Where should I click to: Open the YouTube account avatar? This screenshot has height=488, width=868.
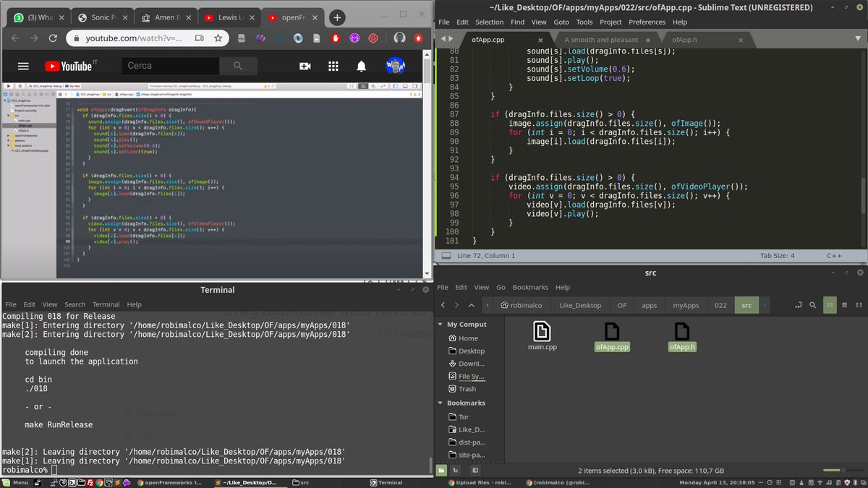click(x=395, y=66)
